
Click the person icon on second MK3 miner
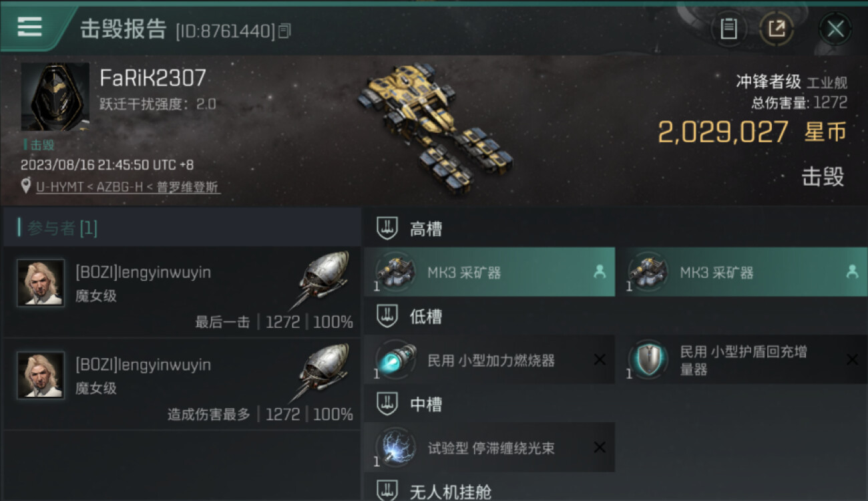click(x=852, y=271)
